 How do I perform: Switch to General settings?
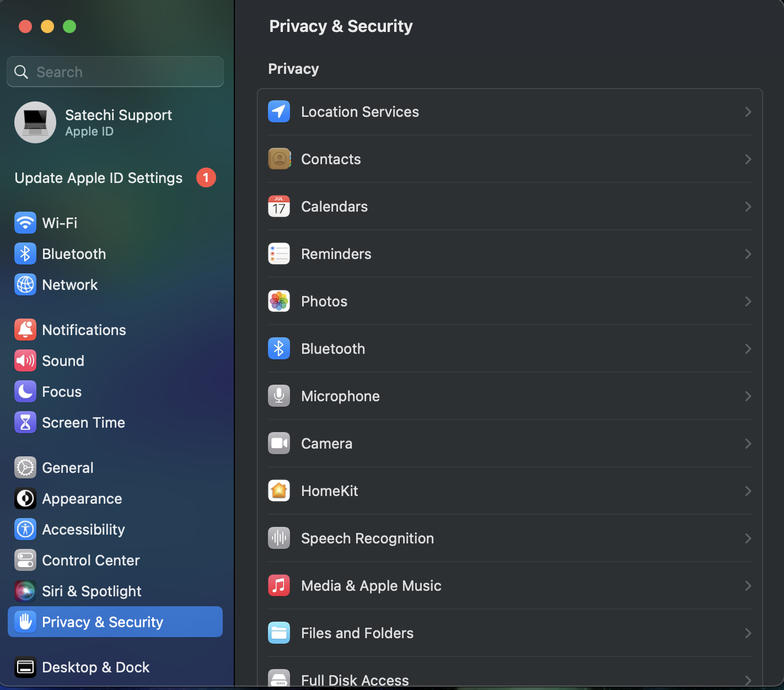pyautogui.click(x=115, y=468)
